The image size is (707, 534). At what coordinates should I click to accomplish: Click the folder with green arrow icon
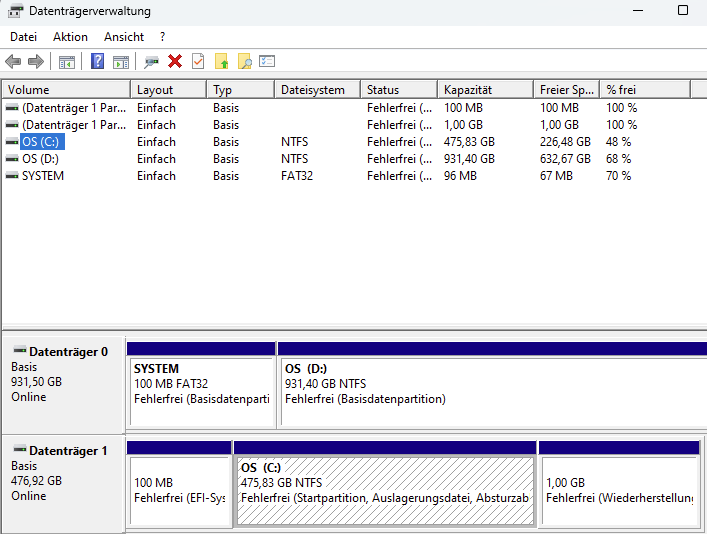(221, 61)
